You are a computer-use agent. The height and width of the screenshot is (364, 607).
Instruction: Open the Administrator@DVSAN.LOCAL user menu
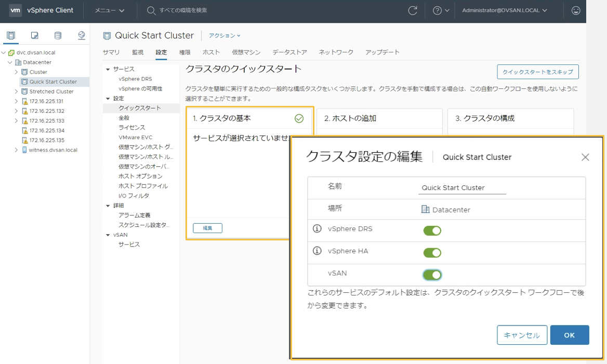pos(505,10)
